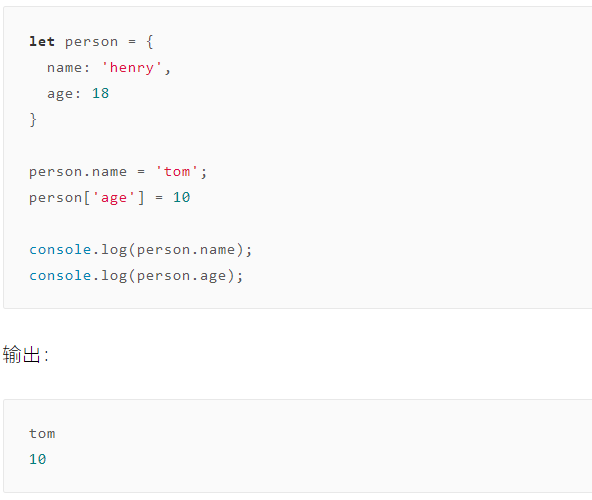Click the 'tom' string in assignment
The image size is (592, 500).
coord(177,171)
